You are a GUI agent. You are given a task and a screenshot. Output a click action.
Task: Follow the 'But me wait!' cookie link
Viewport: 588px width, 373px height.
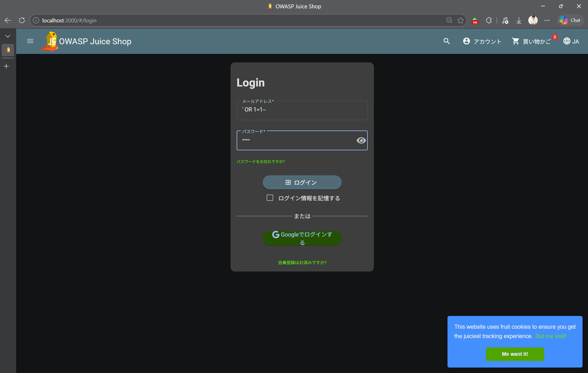[551, 336]
